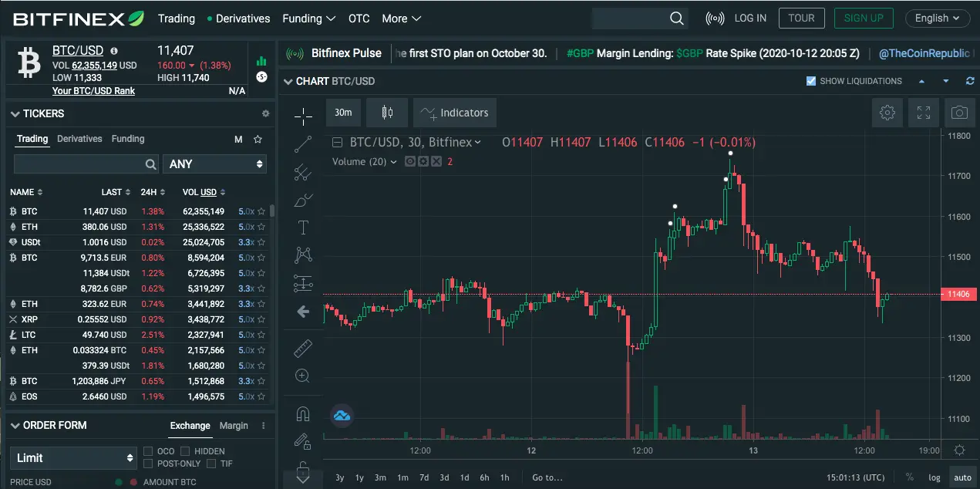Toggle percentage scale button

910,477
